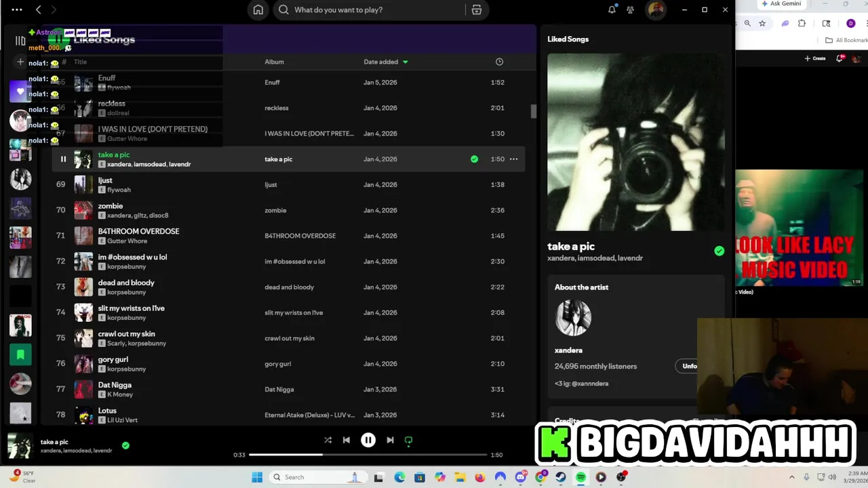Click now playing album thumbnail at bottom left
Image resolution: width=868 pixels, height=488 pixels.
20,446
